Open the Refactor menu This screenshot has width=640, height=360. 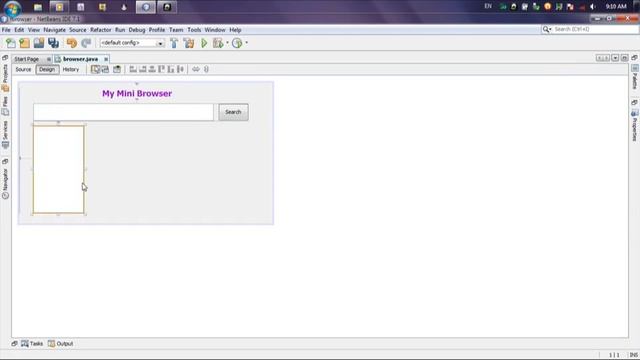coord(100,30)
